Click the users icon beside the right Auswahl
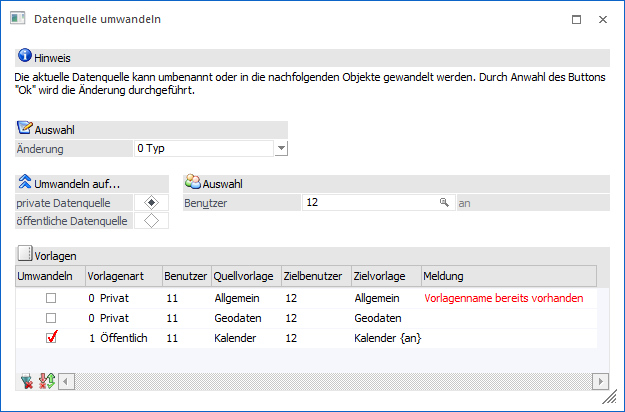The width and height of the screenshot is (625, 412). 192,183
